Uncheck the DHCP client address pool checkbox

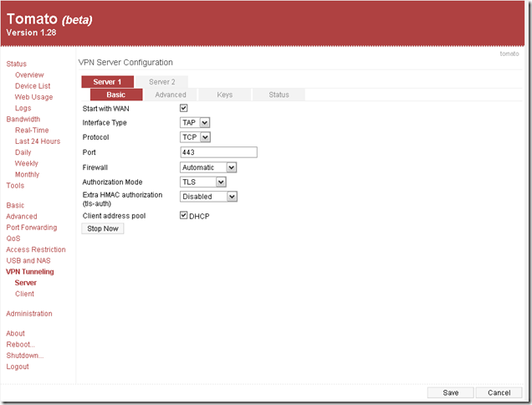184,215
